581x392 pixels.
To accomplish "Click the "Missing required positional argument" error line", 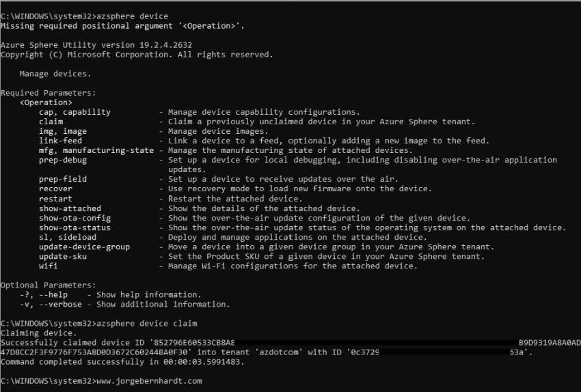I will click(122, 26).
